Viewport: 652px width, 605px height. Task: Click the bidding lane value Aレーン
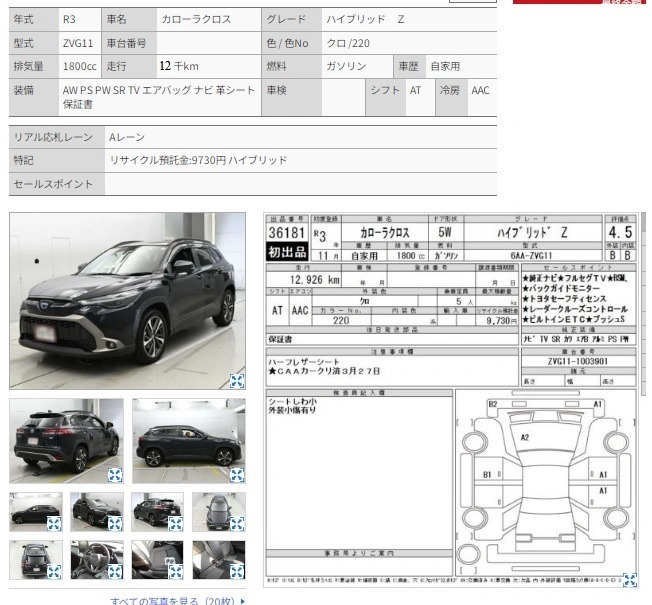point(127,137)
